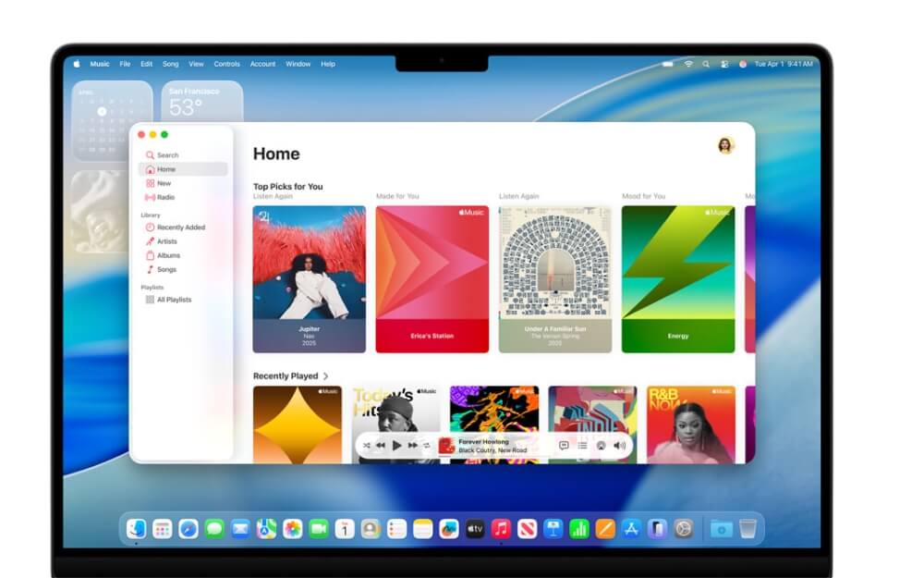Skip to the next track
Screen dimensions: 924x578
pyautogui.click(x=413, y=446)
